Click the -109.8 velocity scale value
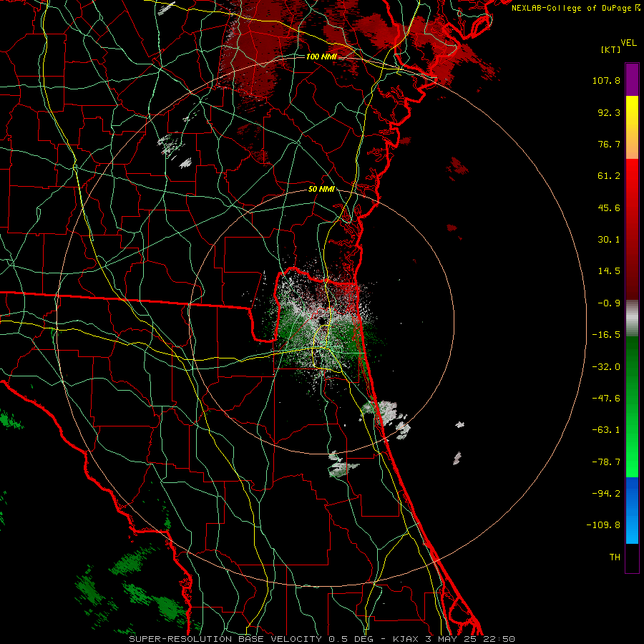 point(604,525)
